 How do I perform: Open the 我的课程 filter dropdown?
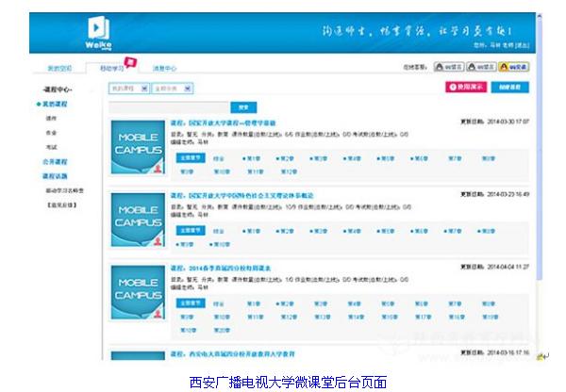129,89
